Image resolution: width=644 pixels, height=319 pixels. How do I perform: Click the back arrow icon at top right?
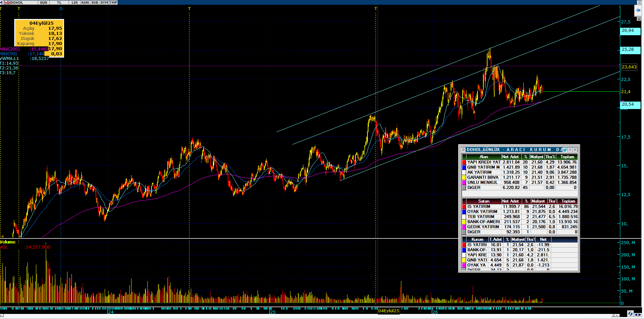[x=638, y=10]
